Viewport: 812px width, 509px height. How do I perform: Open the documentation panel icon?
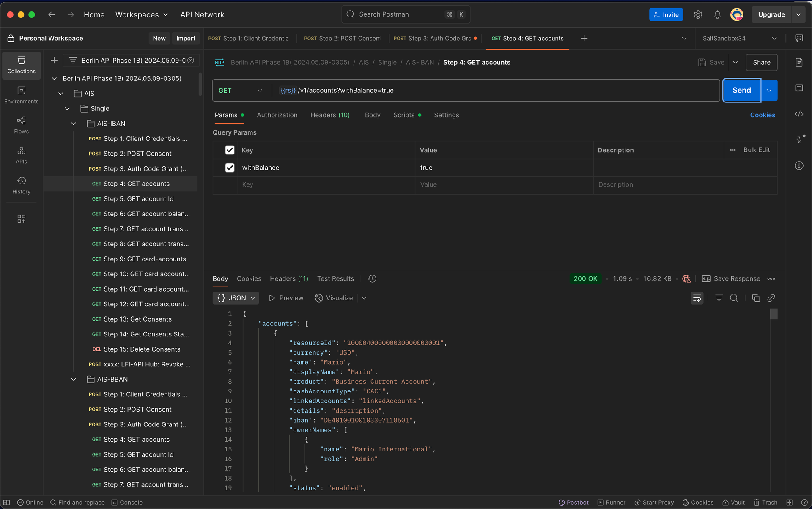click(799, 62)
